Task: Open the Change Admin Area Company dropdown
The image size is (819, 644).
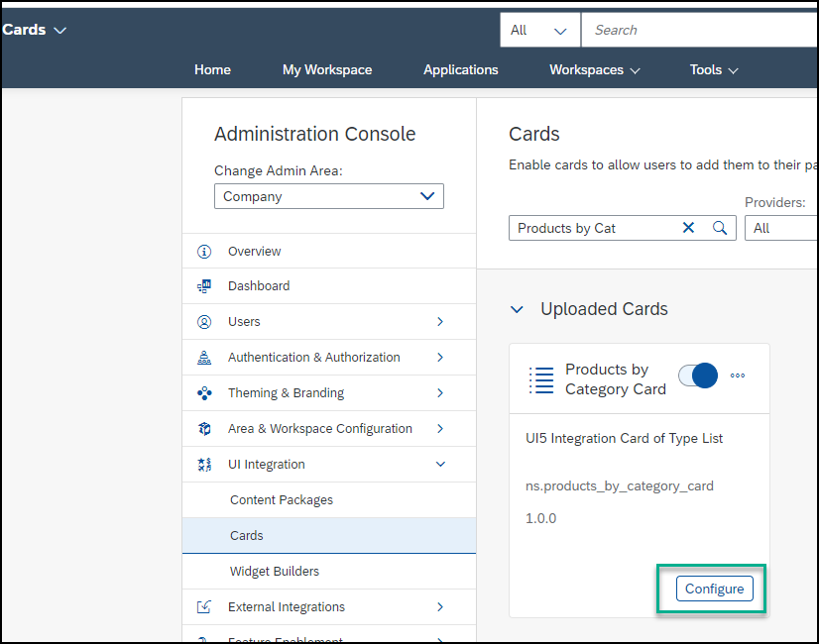Action: click(x=328, y=196)
